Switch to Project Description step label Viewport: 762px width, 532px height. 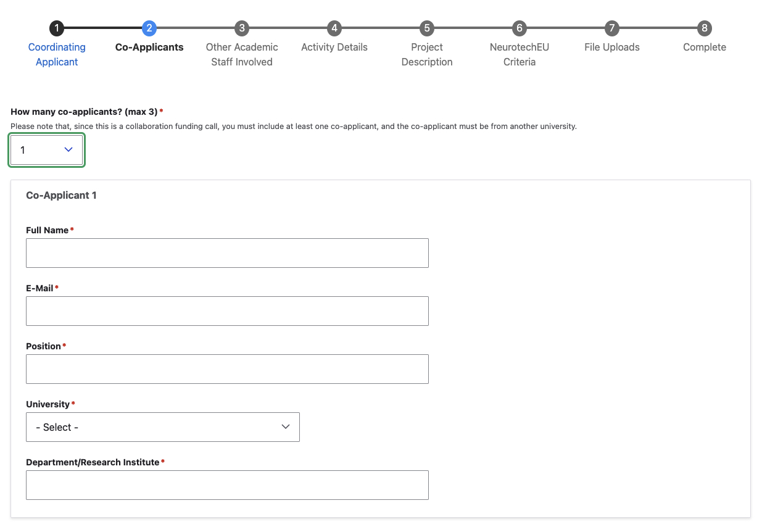coord(426,54)
